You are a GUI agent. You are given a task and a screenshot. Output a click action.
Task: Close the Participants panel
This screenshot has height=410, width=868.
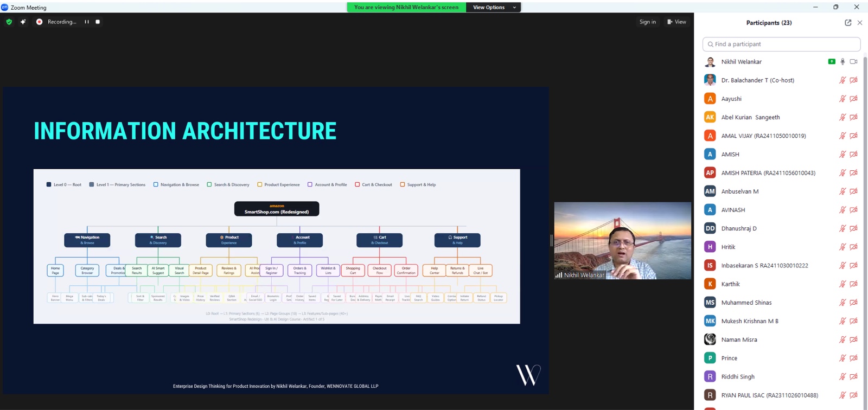860,23
